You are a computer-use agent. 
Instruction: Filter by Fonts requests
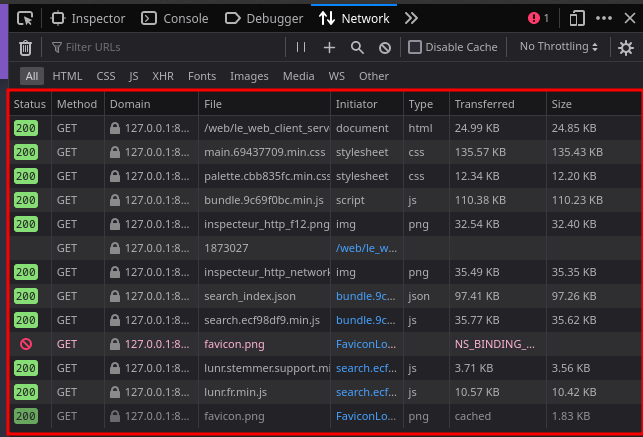click(x=202, y=76)
